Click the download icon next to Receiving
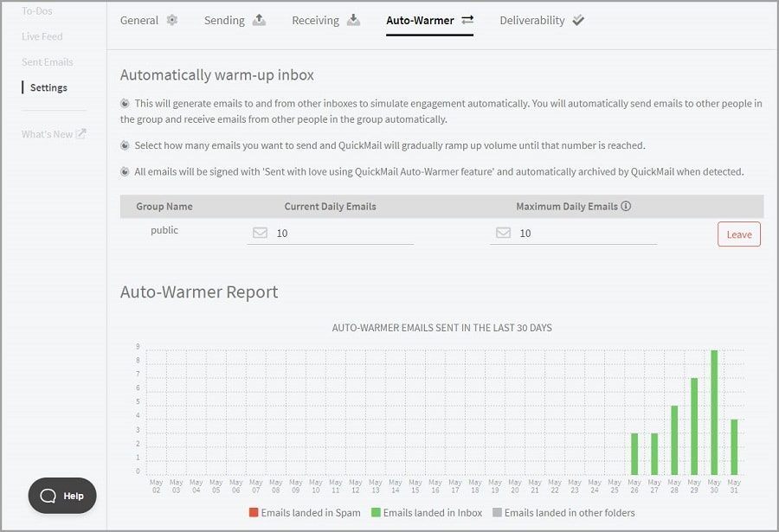The width and height of the screenshot is (779, 532). click(351, 19)
